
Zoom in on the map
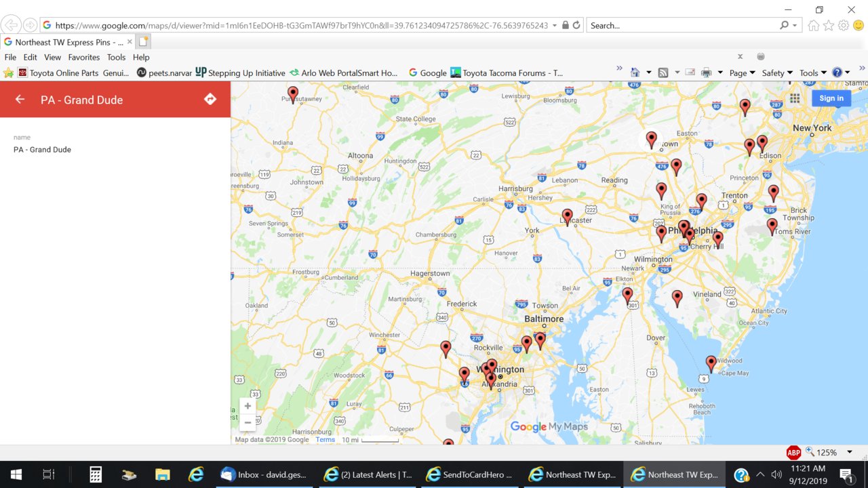[248, 406]
